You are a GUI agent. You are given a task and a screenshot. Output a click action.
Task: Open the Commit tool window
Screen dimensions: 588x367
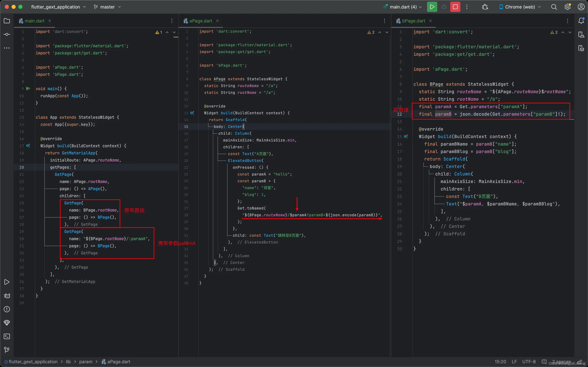point(7,34)
